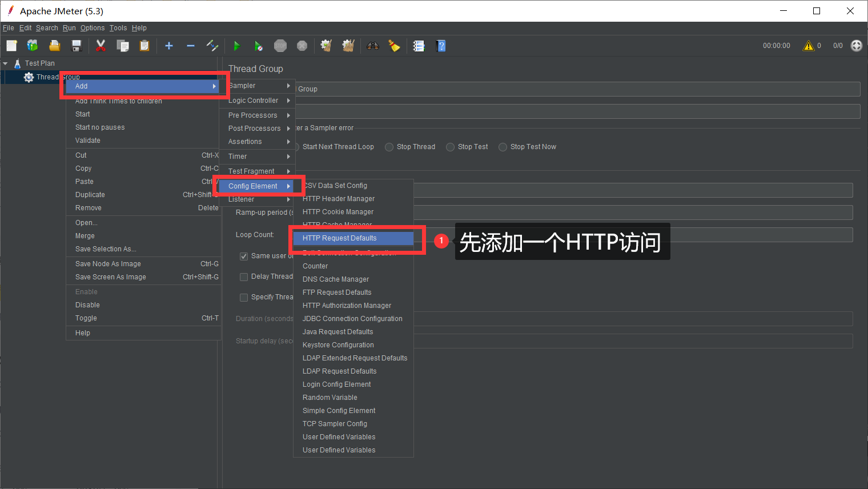Select the Stop Thread radio button

(389, 147)
